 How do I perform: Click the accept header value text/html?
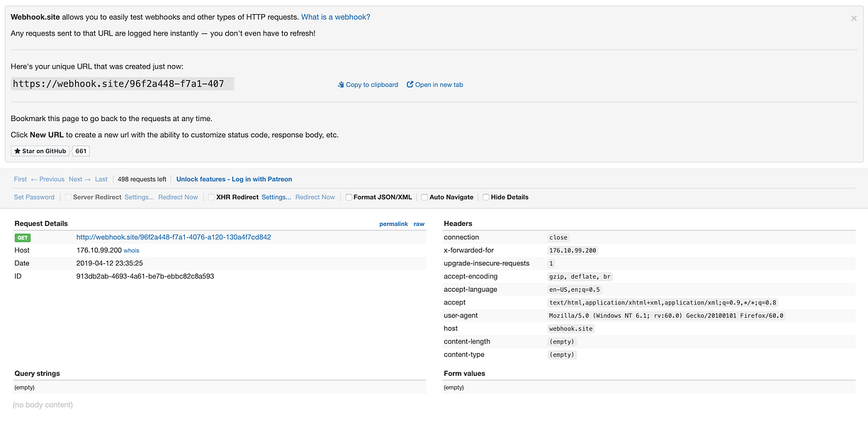coord(663,302)
